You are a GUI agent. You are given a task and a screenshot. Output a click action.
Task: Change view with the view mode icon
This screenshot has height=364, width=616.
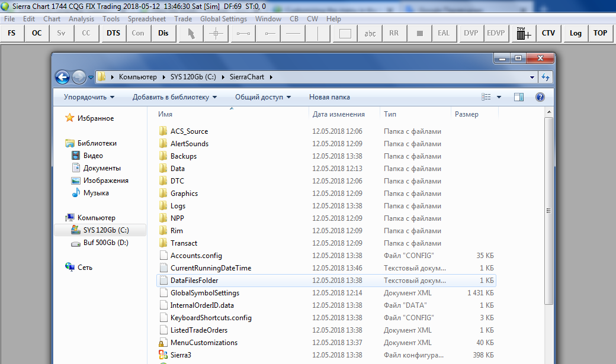(x=486, y=97)
